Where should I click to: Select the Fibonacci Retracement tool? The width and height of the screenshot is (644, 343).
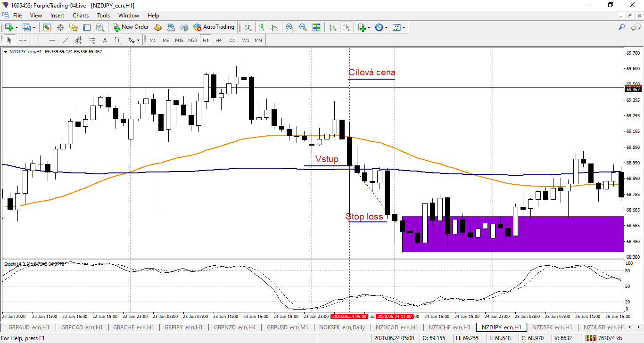(92, 40)
